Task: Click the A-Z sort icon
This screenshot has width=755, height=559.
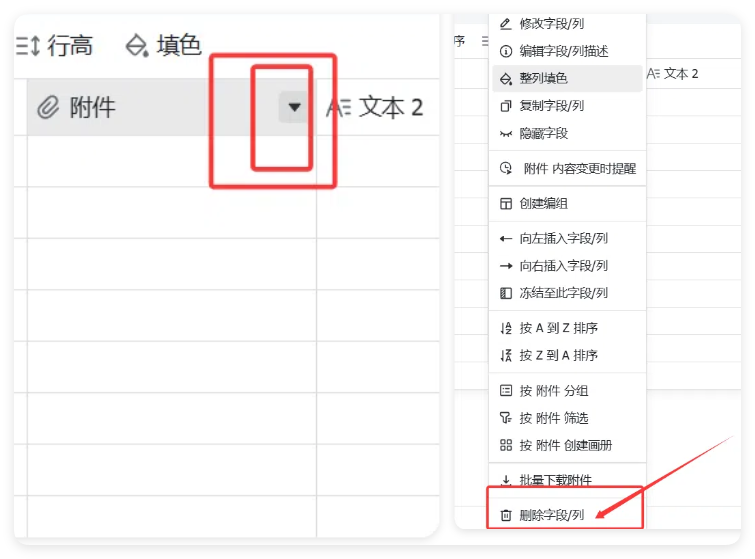Action: point(506,328)
